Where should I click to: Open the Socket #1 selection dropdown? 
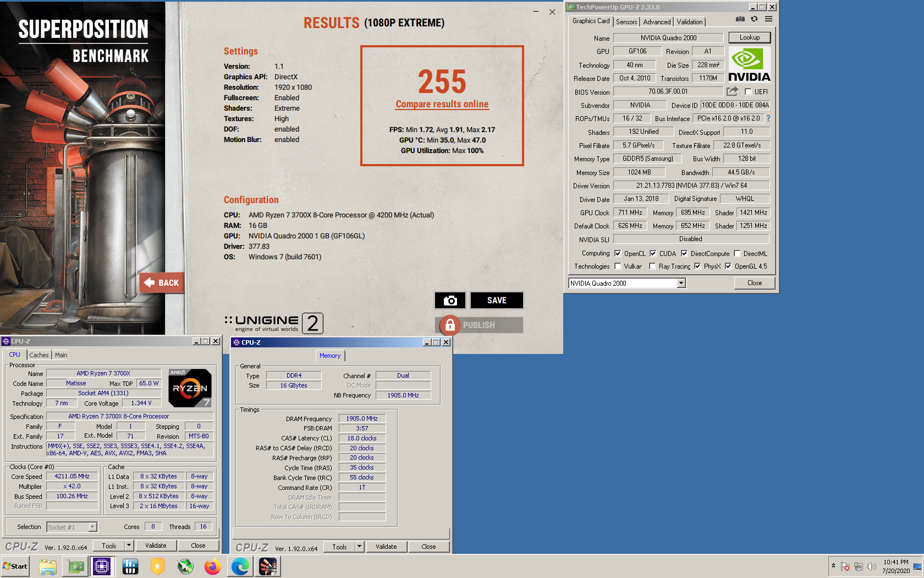tap(92, 527)
